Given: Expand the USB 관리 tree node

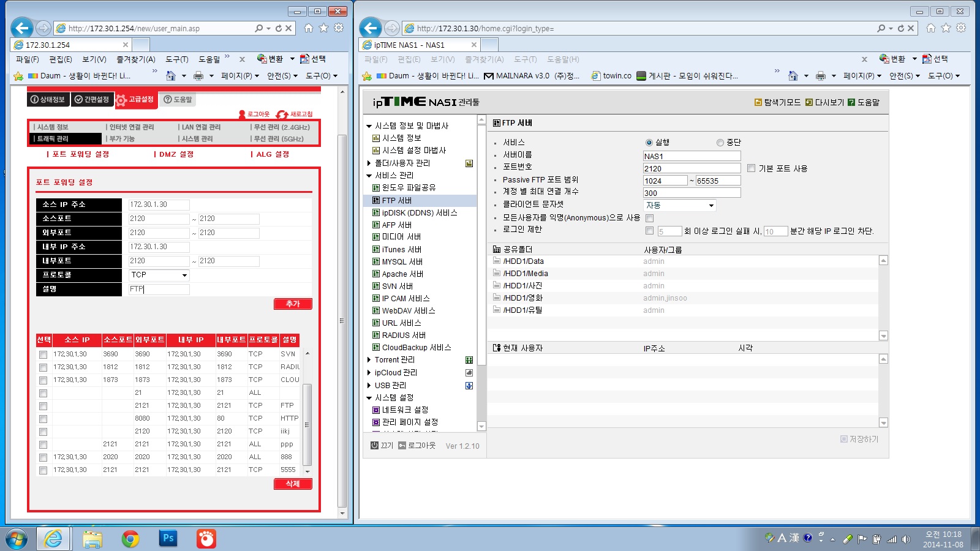Looking at the screenshot, I should coord(369,386).
